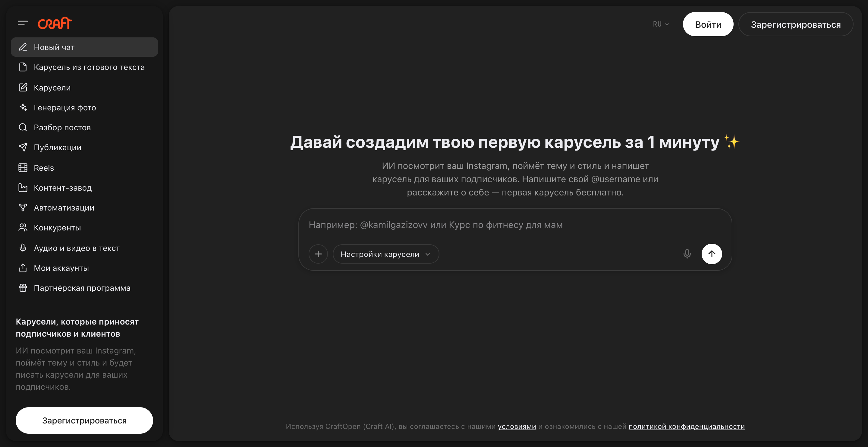Select Конкуренты in the sidebar
The image size is (868, 447).
84,227
